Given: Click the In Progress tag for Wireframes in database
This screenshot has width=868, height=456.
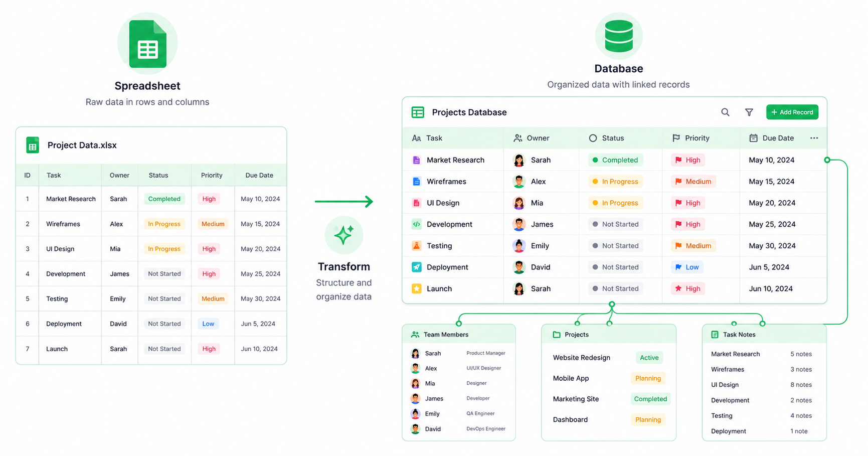Looking at the screenshot, I should click(x=615, y=182).
